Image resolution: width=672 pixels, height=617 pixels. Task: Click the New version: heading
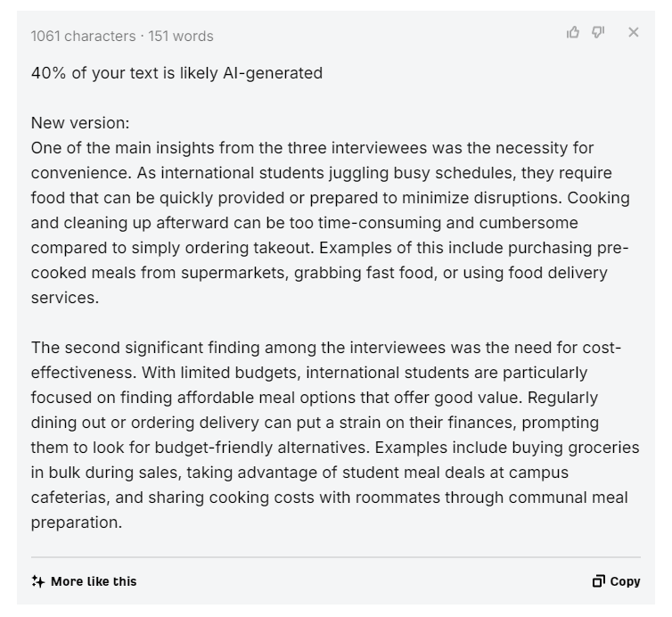click(80, 123)
